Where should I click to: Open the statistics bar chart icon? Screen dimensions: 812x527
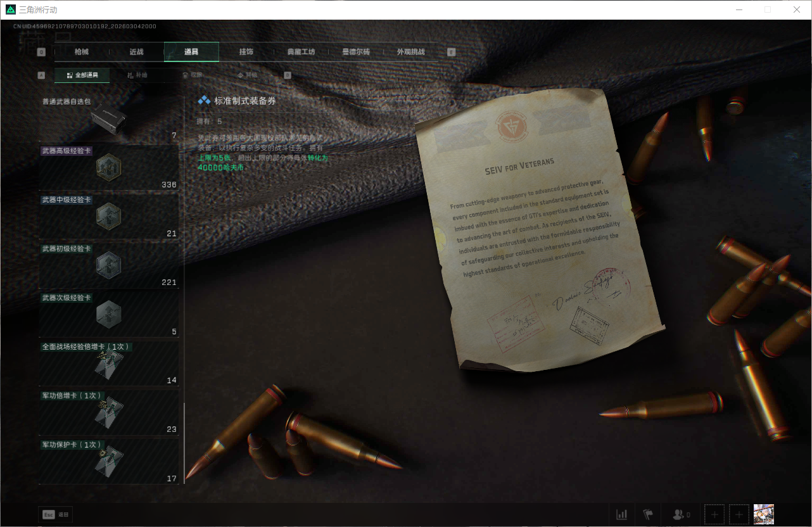pos(622,514)
